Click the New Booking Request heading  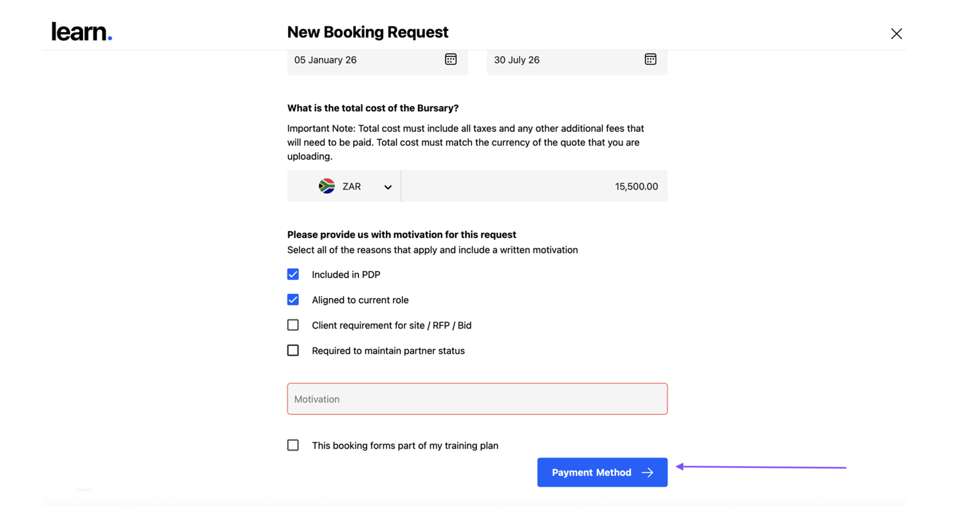tap(367, 32)
